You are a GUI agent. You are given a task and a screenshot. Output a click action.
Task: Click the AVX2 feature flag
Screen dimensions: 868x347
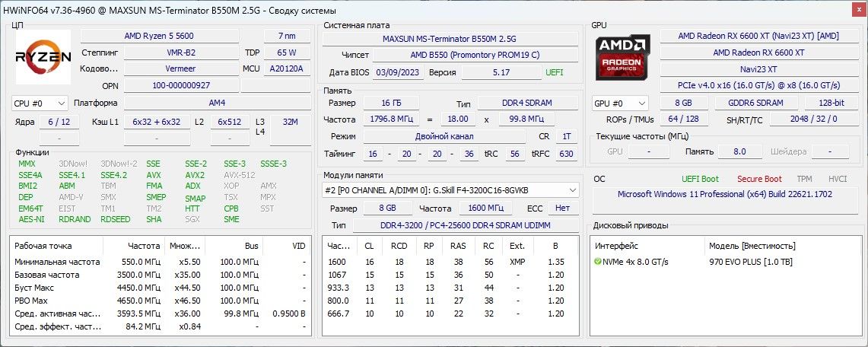coord(195,175)
